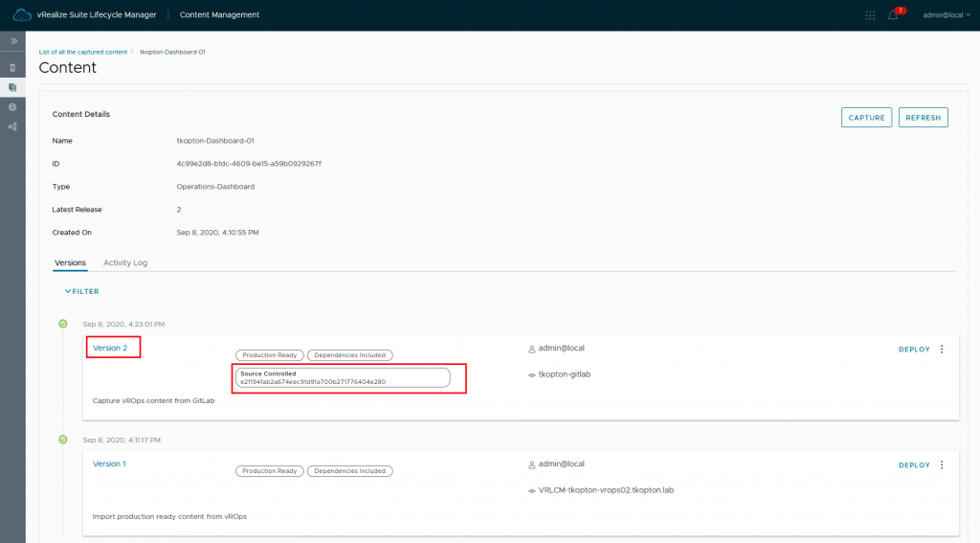Screen dimensions: 980x543
Task: Select the Versions tab
Action: (70, 262)
